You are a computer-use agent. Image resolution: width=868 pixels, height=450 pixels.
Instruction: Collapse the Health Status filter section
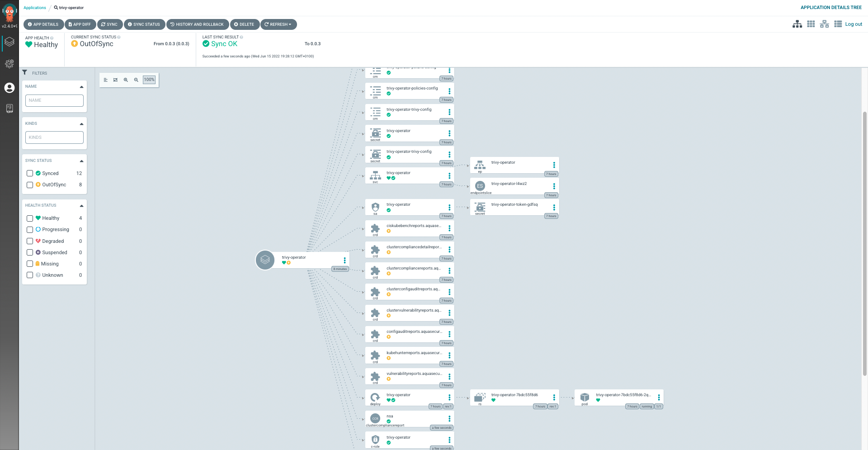pyautogui.click(x=81, y=205)
